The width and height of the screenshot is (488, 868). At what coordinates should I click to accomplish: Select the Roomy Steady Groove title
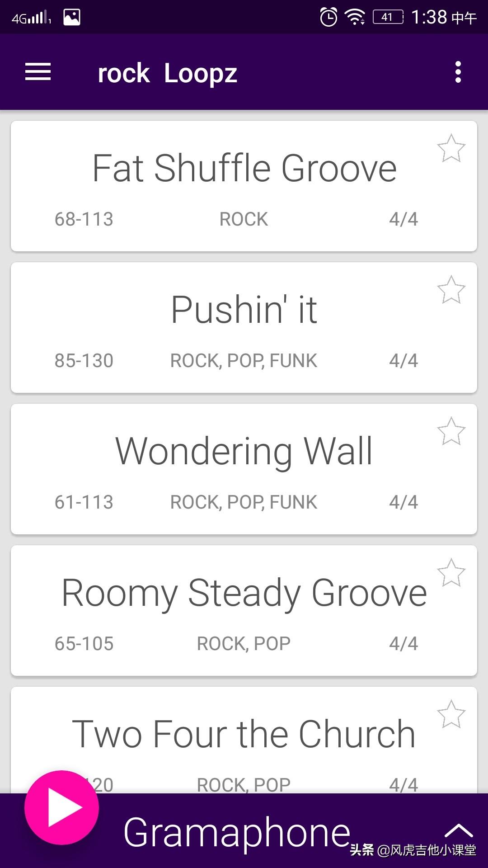pyautogui.click(x=244, y=593)
